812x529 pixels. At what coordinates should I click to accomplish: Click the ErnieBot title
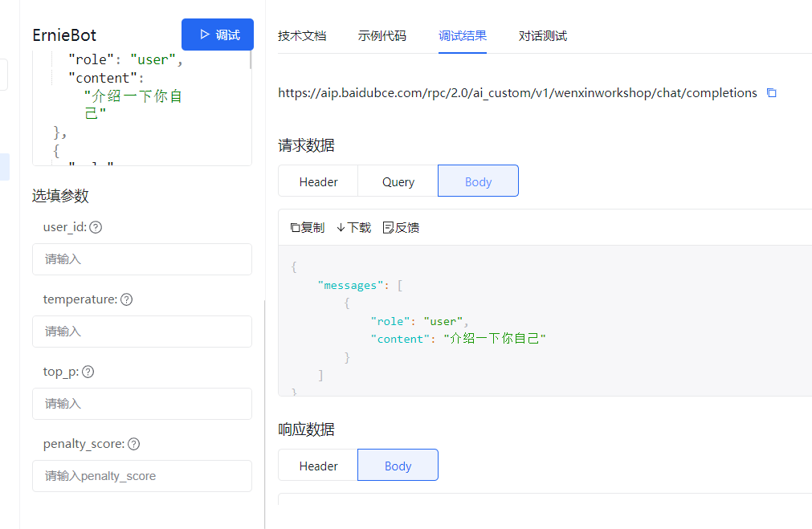pos(64,35)
